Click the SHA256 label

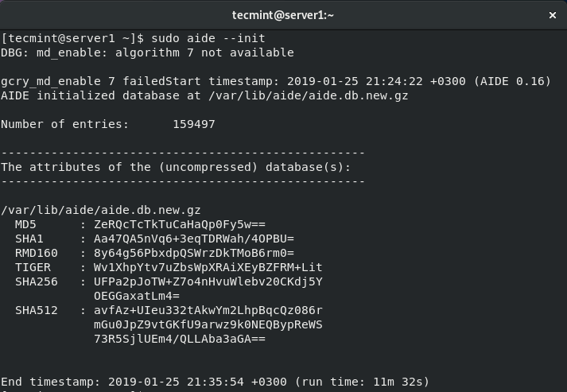pyautogui.click(x=37, y=281)
